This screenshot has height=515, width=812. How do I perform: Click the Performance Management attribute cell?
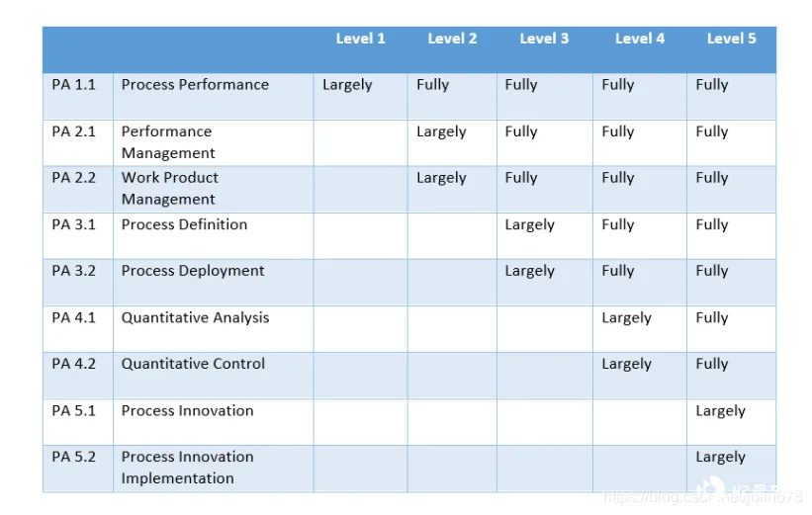point(168,142)
